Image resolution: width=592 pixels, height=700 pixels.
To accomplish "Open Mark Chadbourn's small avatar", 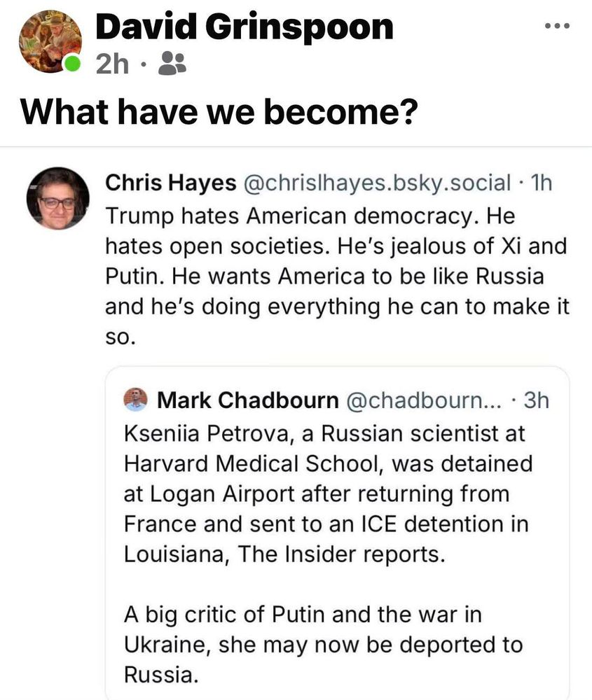I will 135,400.
